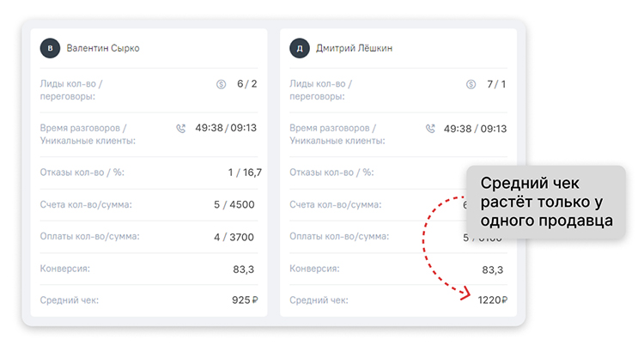Click leads coin icon in Валентин card
Viewport: 644px width, 363px height.
click(221, 84)
